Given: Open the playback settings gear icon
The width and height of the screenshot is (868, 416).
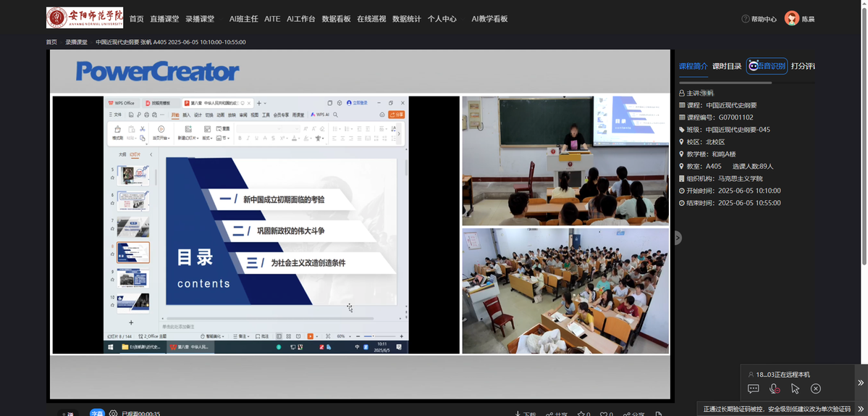Looking at the screenshot, I should [113, 413].
